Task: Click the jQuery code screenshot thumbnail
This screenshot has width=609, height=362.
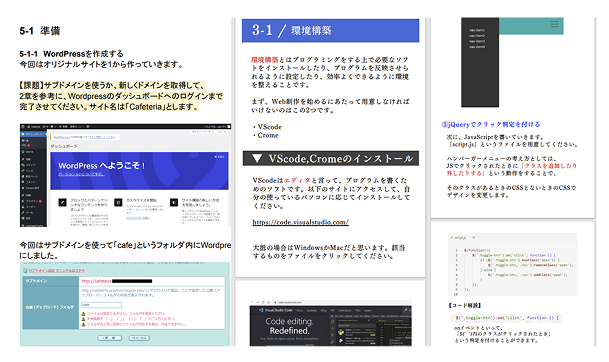Action: [512, 264]
